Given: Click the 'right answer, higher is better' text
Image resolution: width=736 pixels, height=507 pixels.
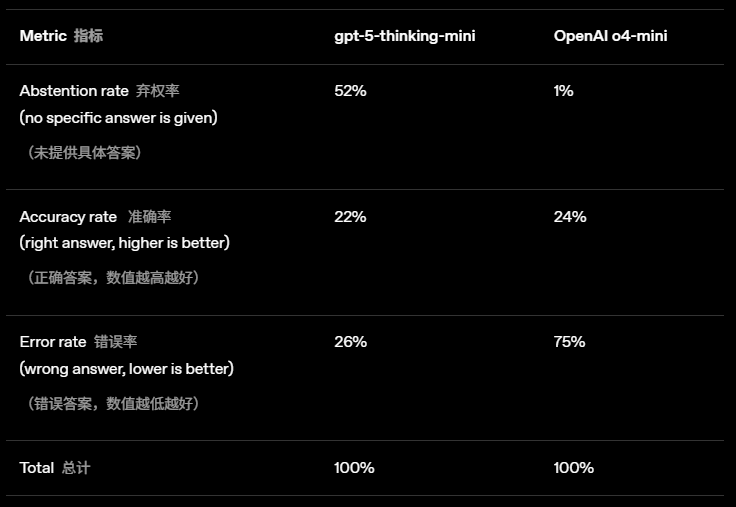Looking at the screenshot, I should click(124, 243).
